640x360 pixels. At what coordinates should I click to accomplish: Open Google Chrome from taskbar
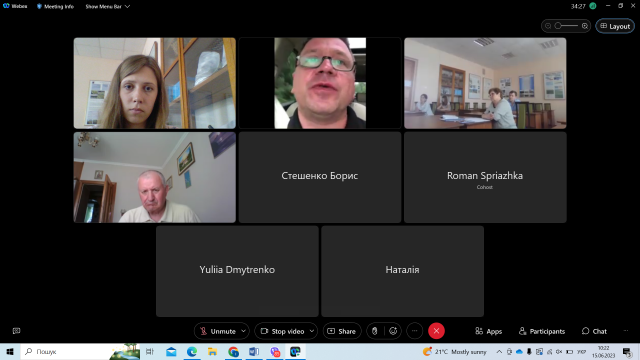point(233,351)
